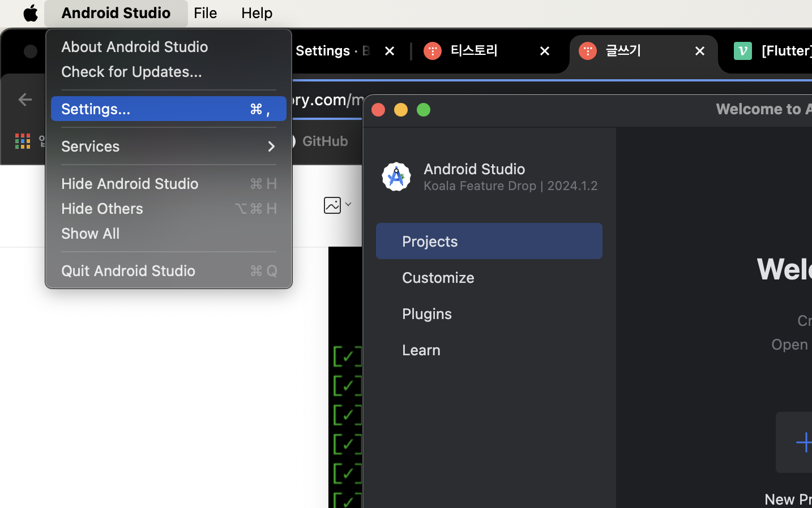The image size is (812, 508).
Task: Close the 글쓰기 browser tab
Action: [x=700, y=51]
